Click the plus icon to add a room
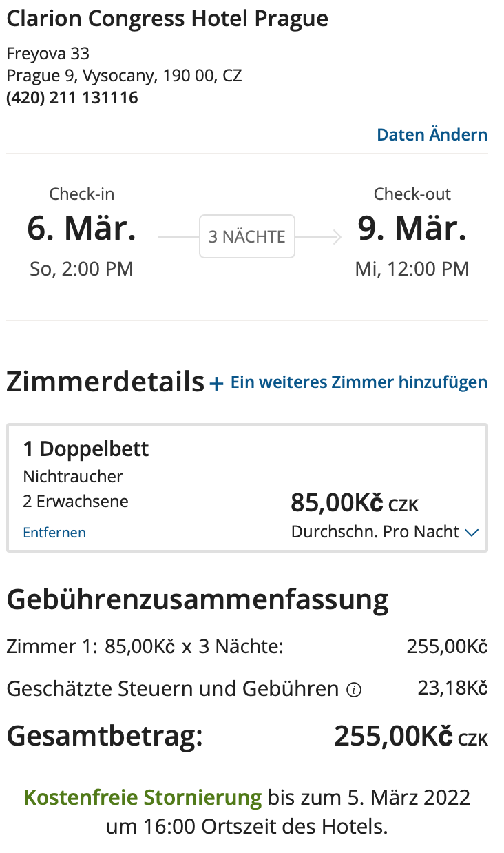504x853 pixels. tap(217, 384)
